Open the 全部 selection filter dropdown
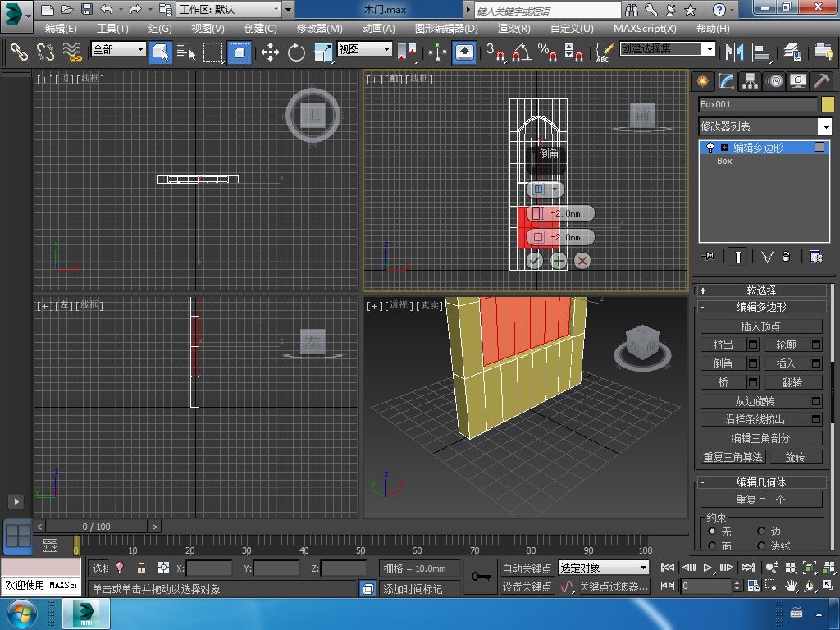840x630 pixels. point(119,49)
